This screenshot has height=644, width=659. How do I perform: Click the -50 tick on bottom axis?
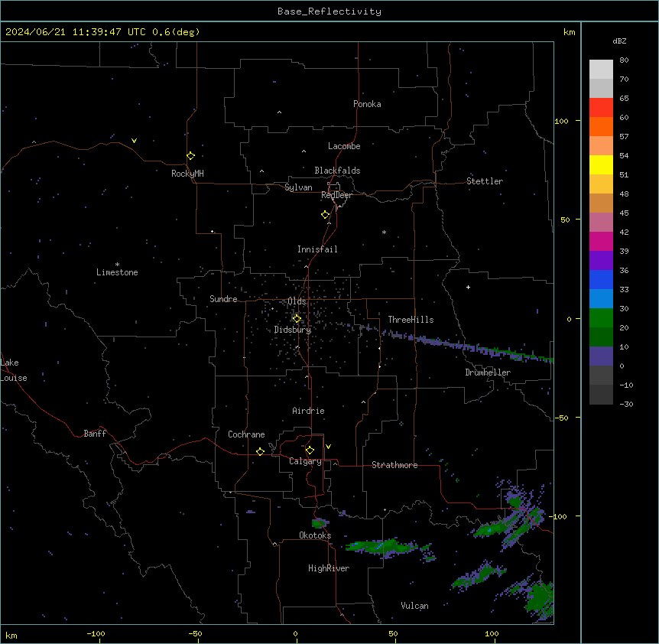coord(196,633)
